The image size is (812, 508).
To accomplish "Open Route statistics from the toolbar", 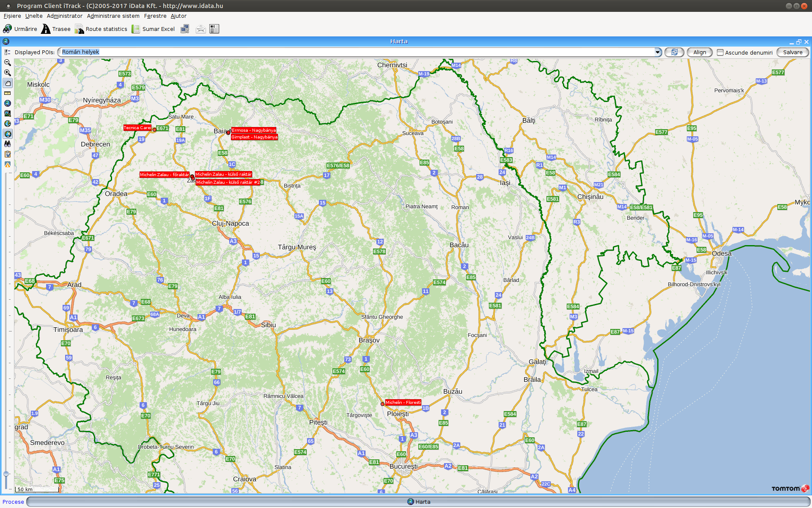I will click(x=101, y=29).
